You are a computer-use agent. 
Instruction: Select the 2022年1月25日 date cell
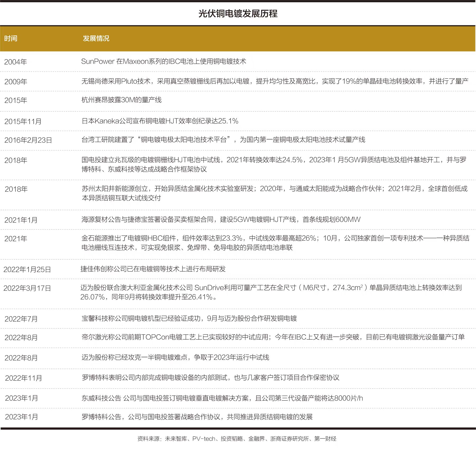point(27,270)
